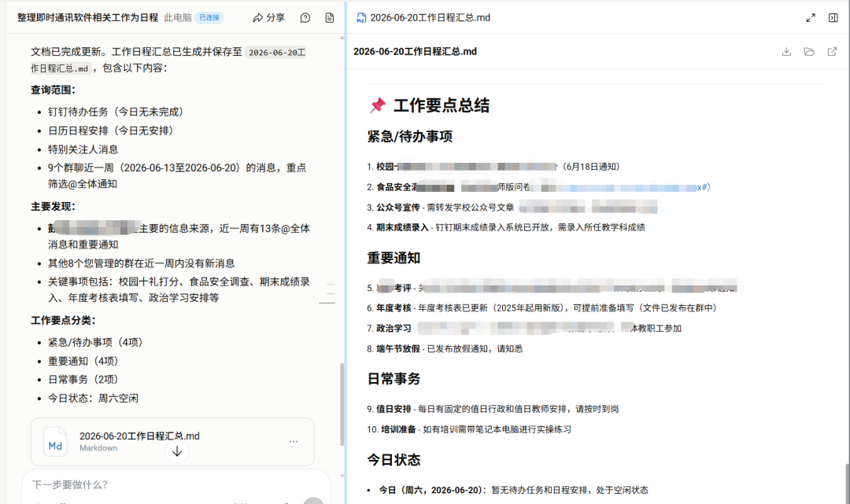Click the blurred link ending in x#)
Viewport: 850px width, 504px height.
point(637,187)
